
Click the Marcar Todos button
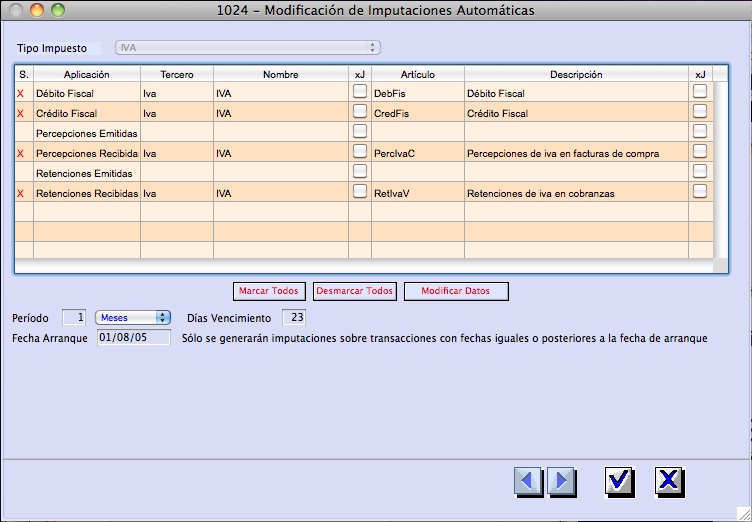[x=269, y=291]
